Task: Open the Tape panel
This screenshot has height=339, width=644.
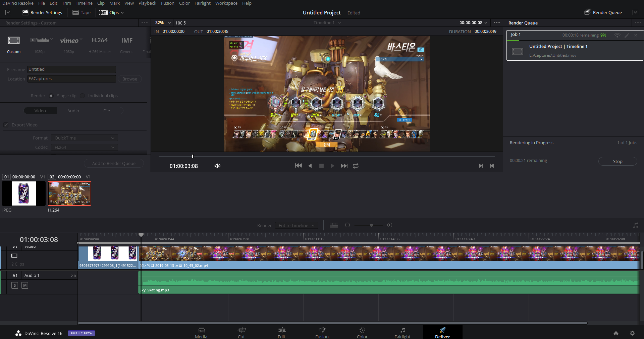Action: click(x=82, y=12)
